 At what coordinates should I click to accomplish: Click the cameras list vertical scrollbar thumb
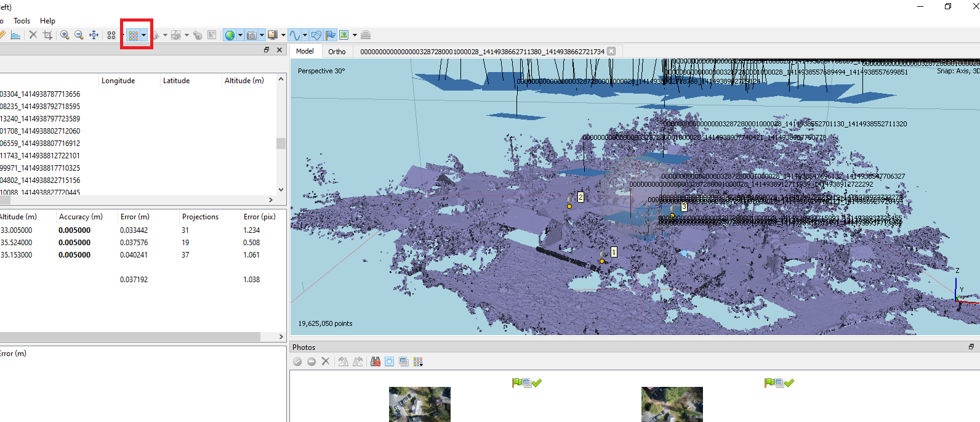tap(281, 143)
